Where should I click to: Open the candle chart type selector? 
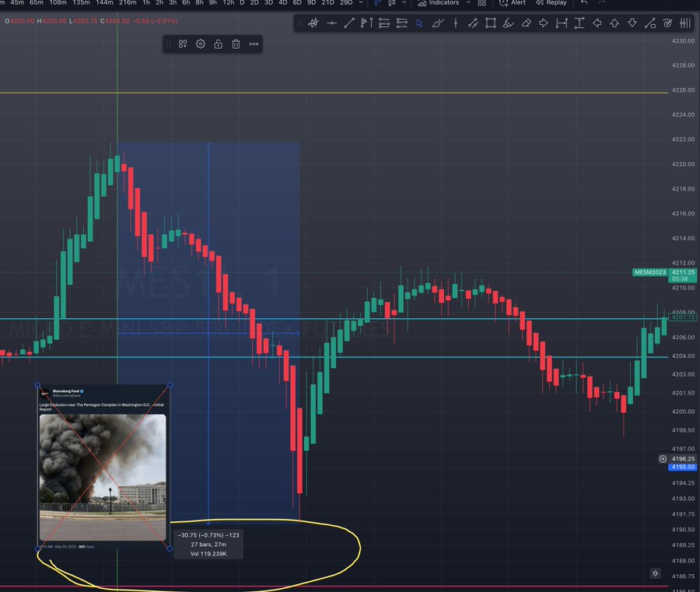click(391, 2)
